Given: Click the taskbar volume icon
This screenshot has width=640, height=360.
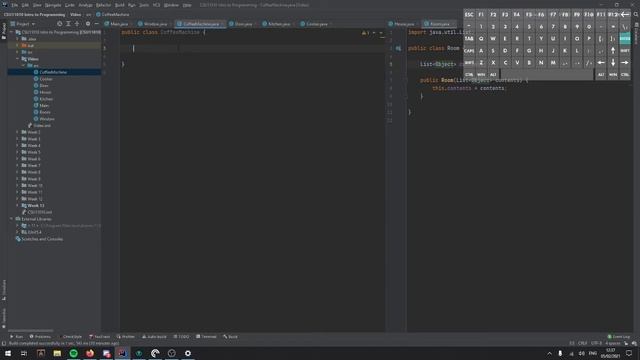Looking at the screenshot, I should point(582,353).
